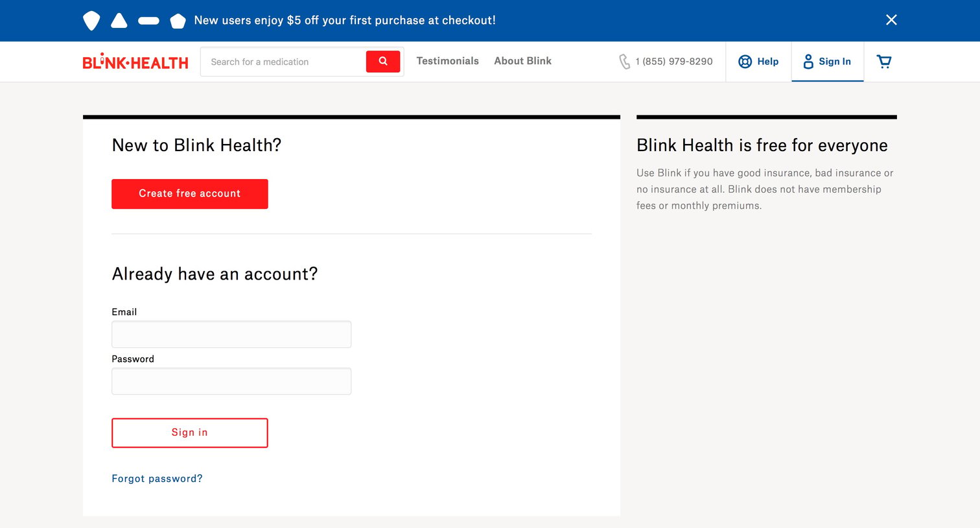Select the Sign In tab label
Viewport: 980px width, 528px height.
(x=835, y=62)
